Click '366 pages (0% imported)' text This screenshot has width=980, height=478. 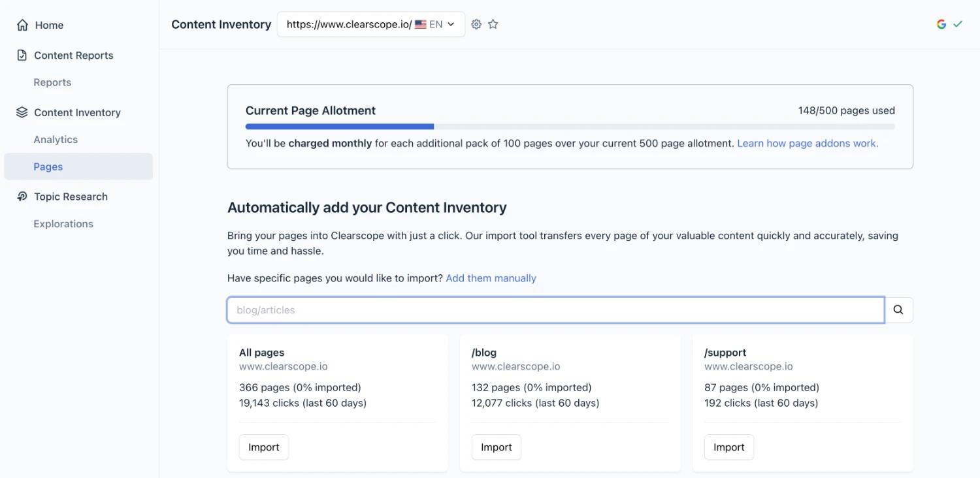(300, 387)
